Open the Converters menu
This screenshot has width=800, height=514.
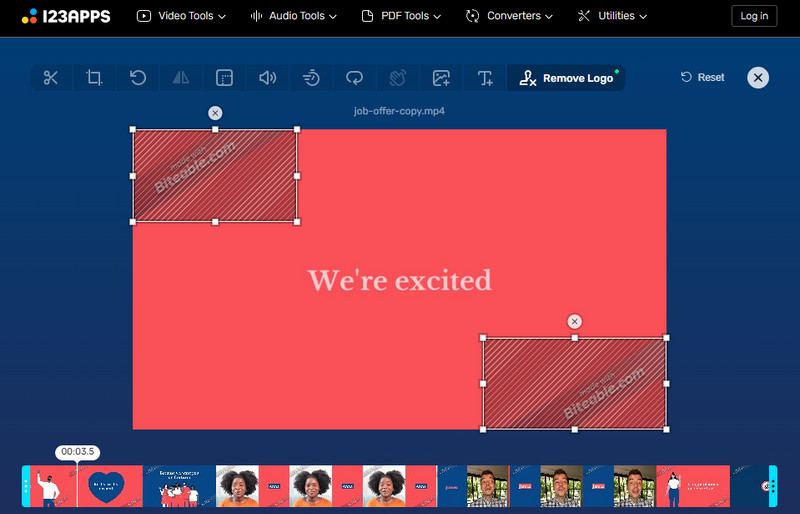pyautogui.click(x=509, y=16)
